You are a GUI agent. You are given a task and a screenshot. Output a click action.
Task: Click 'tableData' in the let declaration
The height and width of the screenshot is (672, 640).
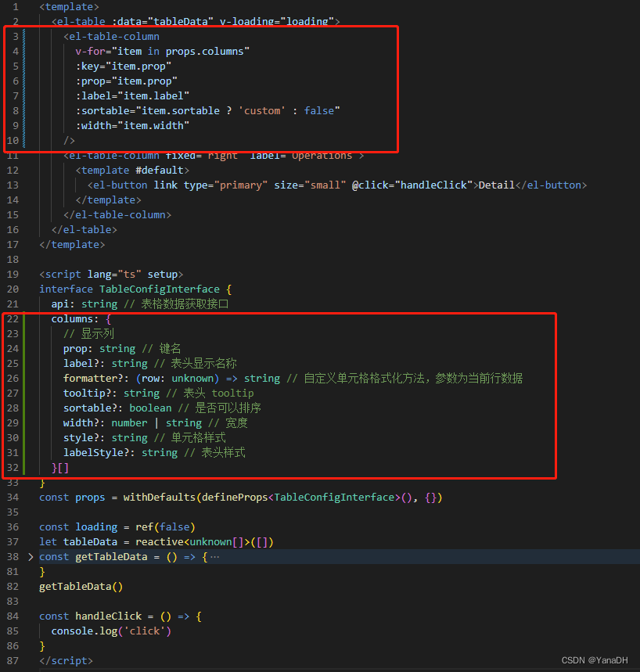tap(90, 541)
